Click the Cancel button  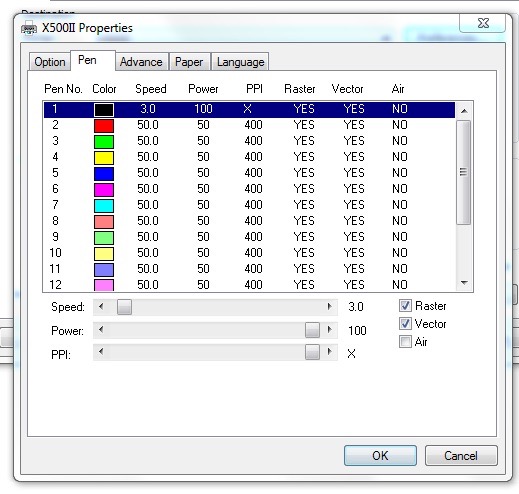(461, 455)
